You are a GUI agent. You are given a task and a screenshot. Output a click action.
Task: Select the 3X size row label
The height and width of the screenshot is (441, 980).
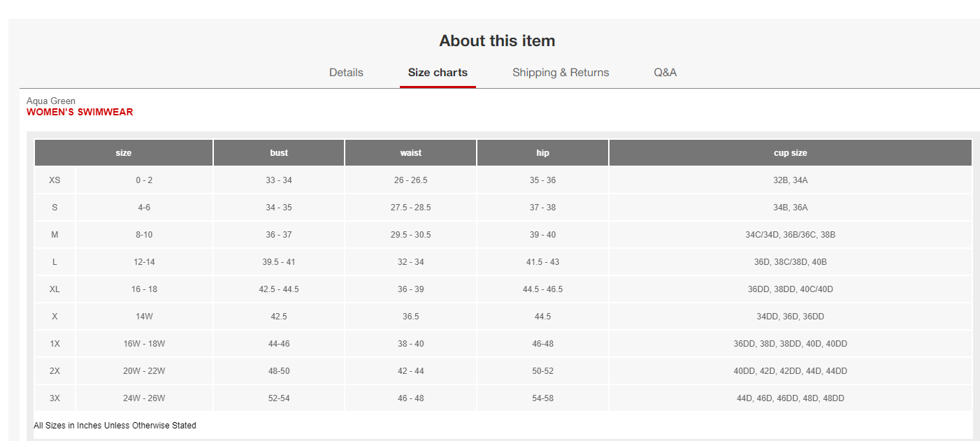click(55, 398)
